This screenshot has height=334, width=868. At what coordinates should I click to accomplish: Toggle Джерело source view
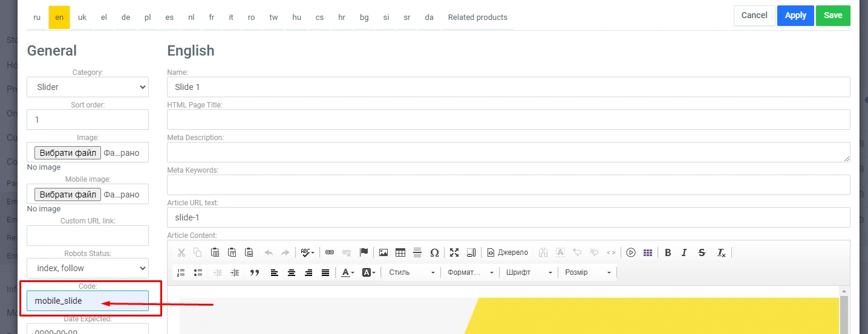[x=508, y=252]
